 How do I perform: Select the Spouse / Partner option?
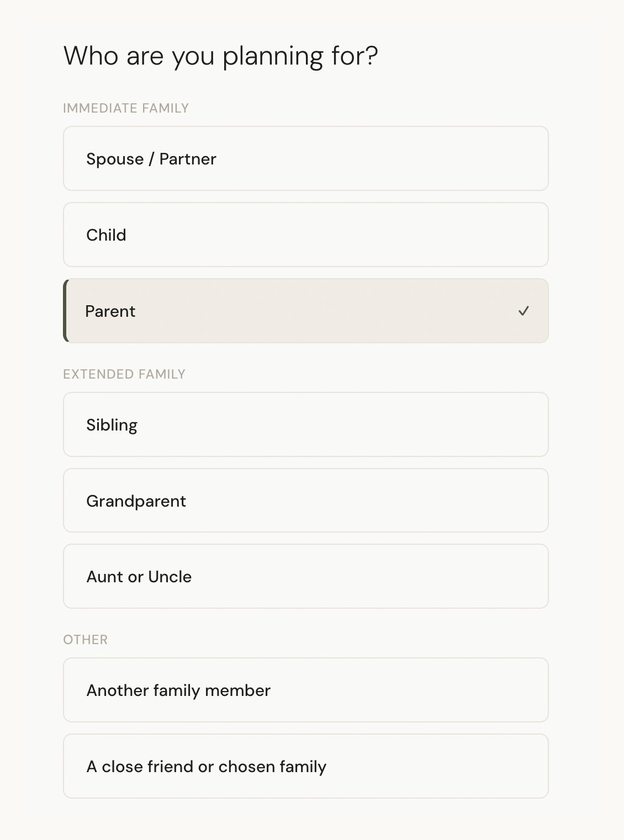(x=305, y=159)
